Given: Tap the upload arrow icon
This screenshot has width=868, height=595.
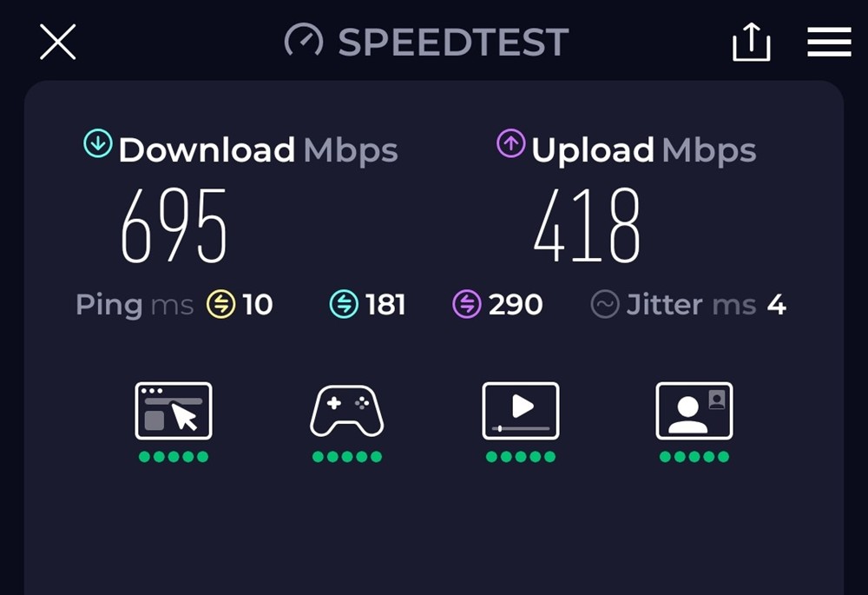Looking at the screenshot, I should pos(511,143).
